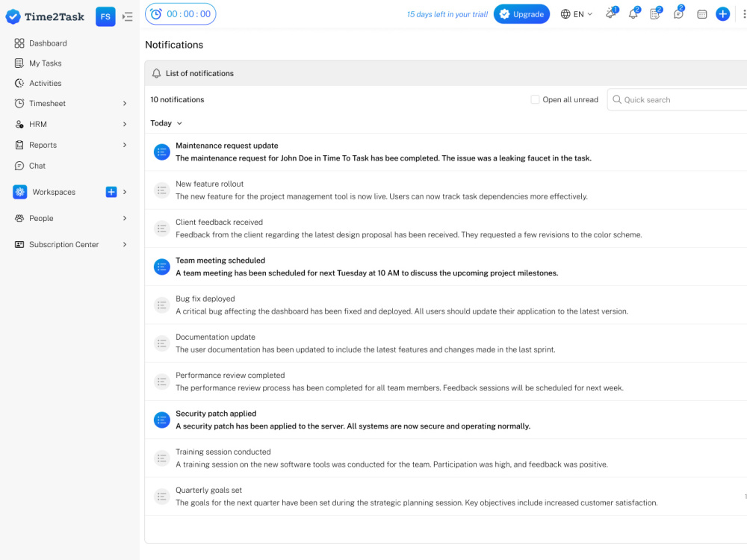The image size is (747, 560).
Task: Click the Documentation update list icon
Action: (162, 343)
